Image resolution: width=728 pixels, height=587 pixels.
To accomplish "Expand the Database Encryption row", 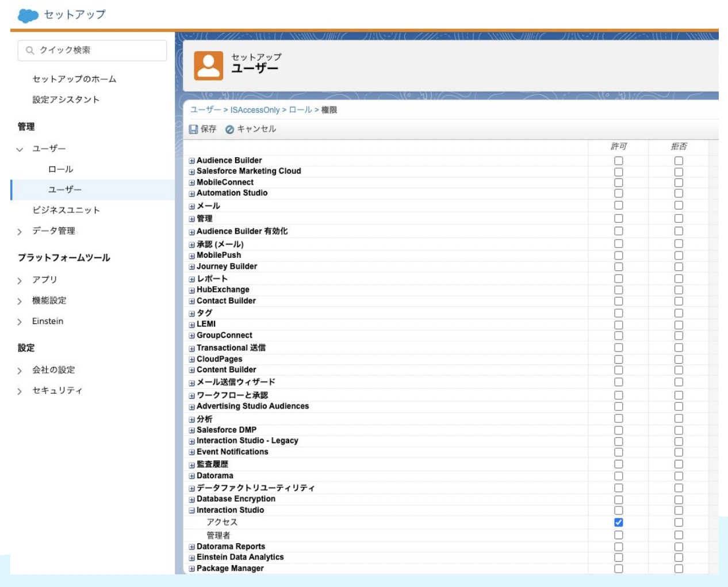I will point(191,500).
